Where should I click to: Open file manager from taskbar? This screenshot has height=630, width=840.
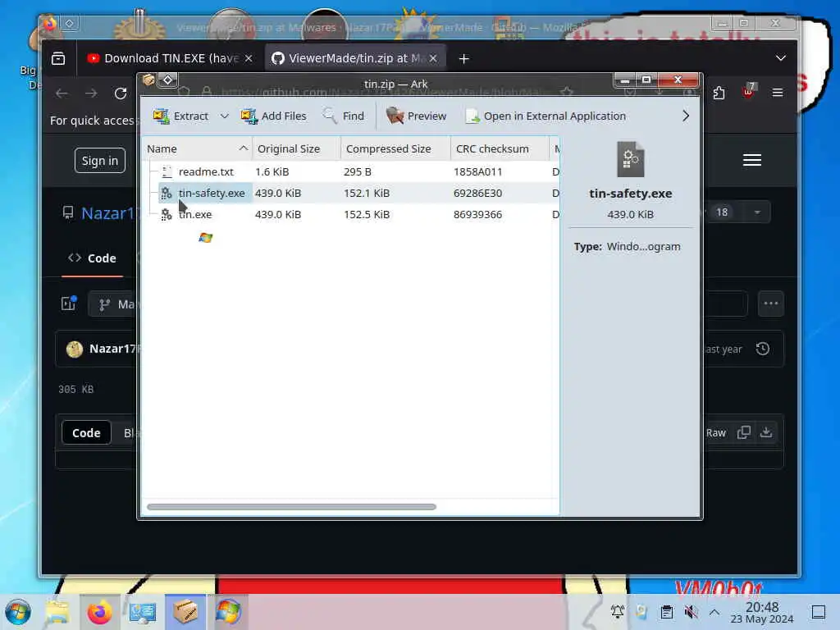[57, 612]
